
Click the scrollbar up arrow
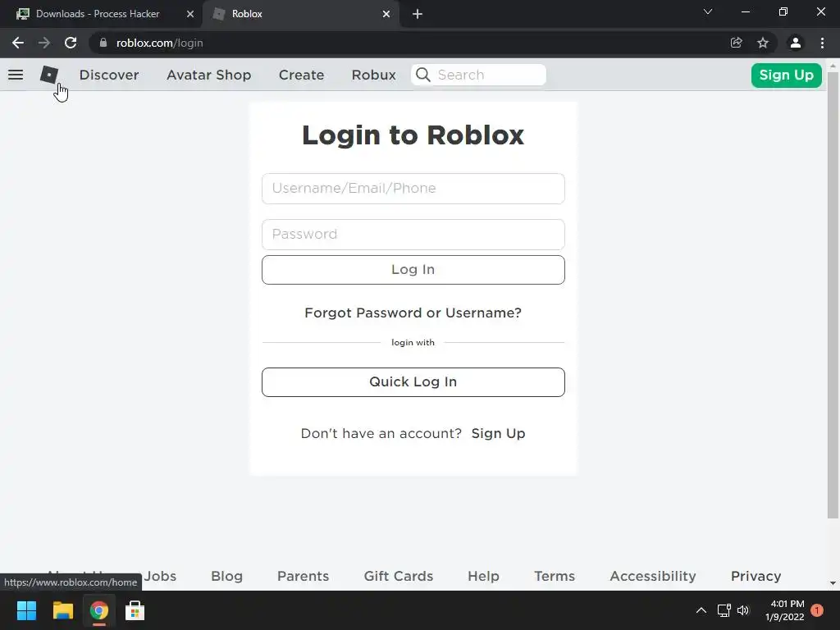pos(833,66)
